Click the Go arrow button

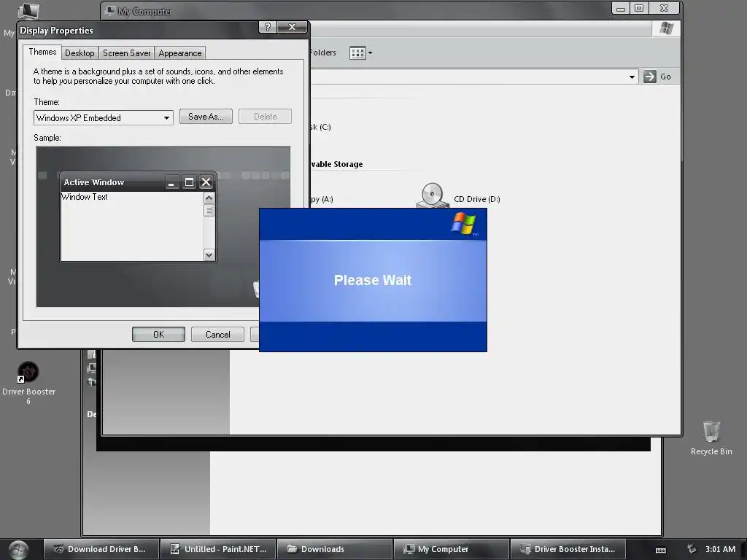(x=650, y=77)
